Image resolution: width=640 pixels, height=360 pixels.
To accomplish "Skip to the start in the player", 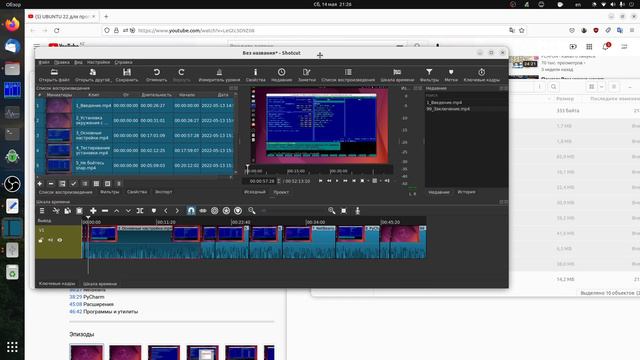I will pyautogui.click(x=320, y=181).
